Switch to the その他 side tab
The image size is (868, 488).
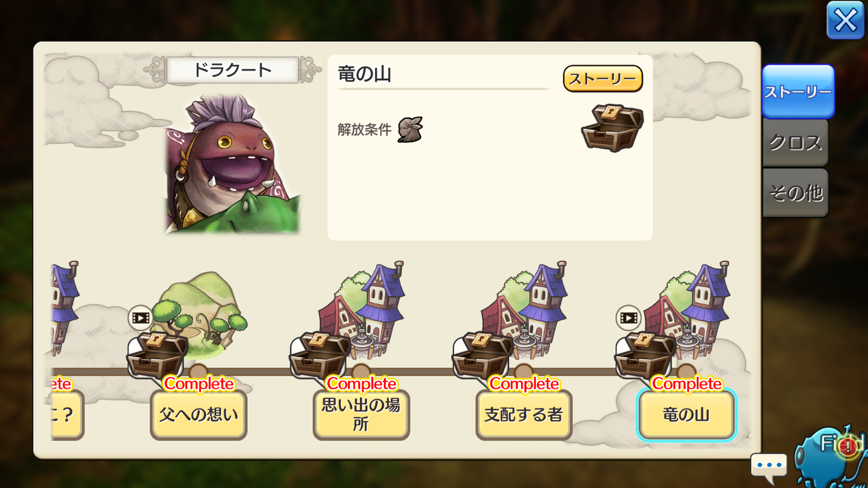tap(796, 193)
